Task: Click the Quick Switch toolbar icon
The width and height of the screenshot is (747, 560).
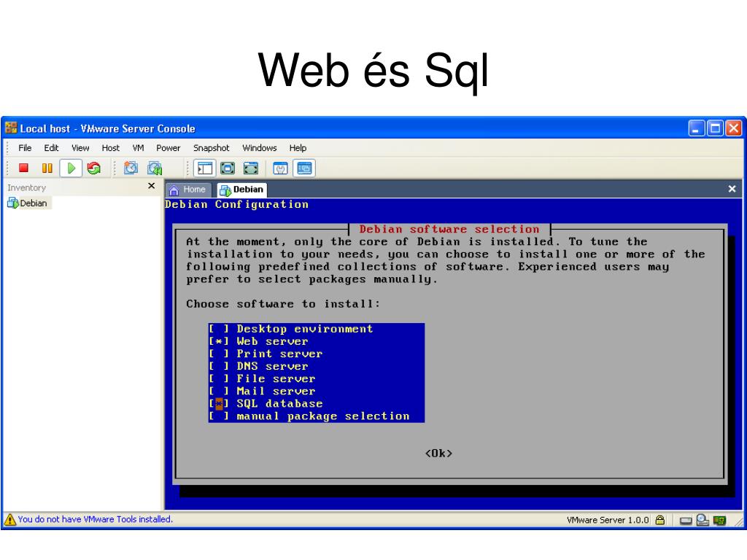Action: coord(251,168)
